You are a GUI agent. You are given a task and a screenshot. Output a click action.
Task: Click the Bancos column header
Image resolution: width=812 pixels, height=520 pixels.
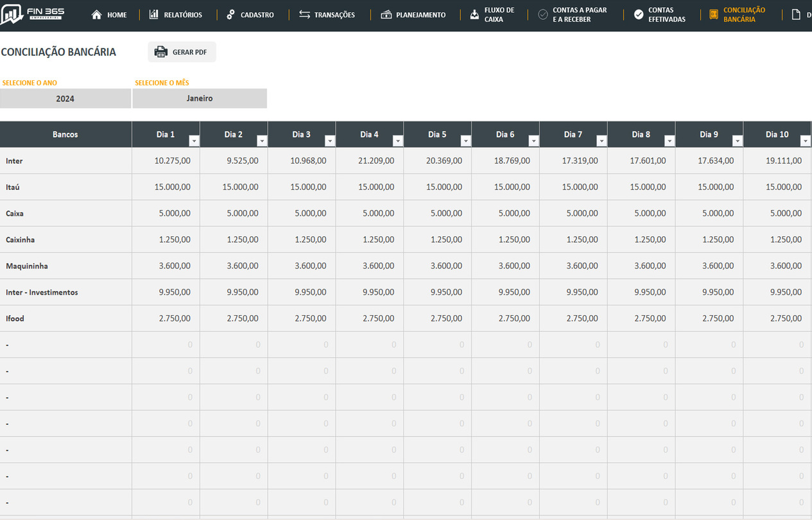click(65, 134)
